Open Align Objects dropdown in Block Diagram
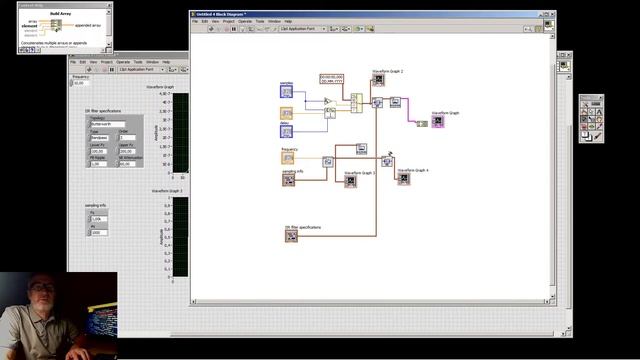This screenshot has height=360, width=640. tap(334, 29)
